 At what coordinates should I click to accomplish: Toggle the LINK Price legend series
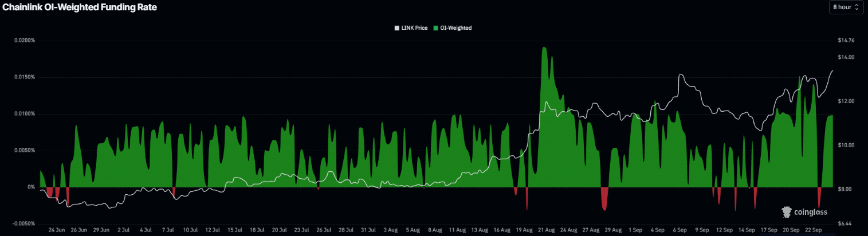[411, 27]
